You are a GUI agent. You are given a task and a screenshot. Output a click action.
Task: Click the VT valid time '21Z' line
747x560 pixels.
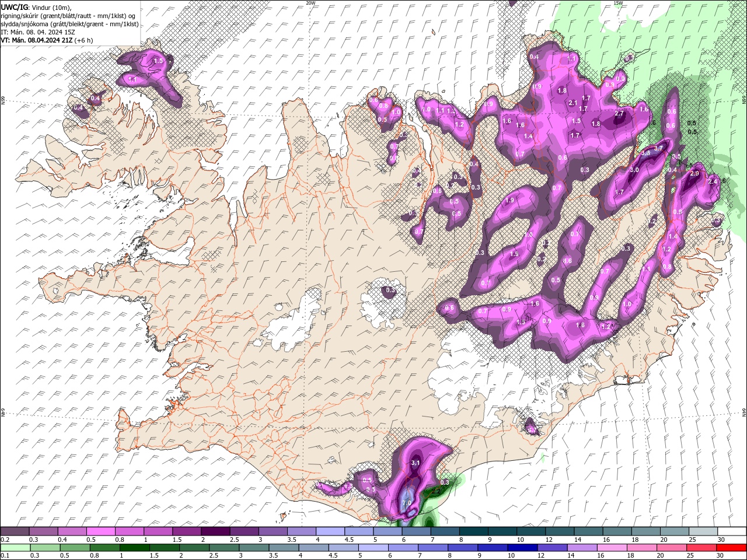point(37,40)
